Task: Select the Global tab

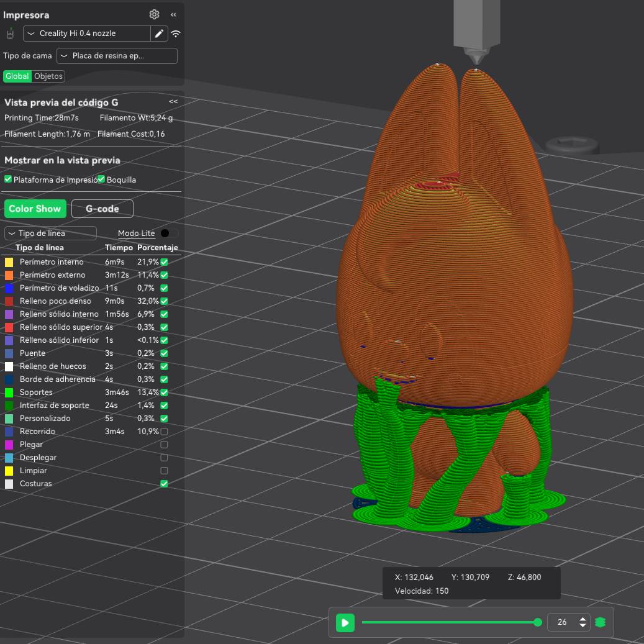Action: (17, 76)
